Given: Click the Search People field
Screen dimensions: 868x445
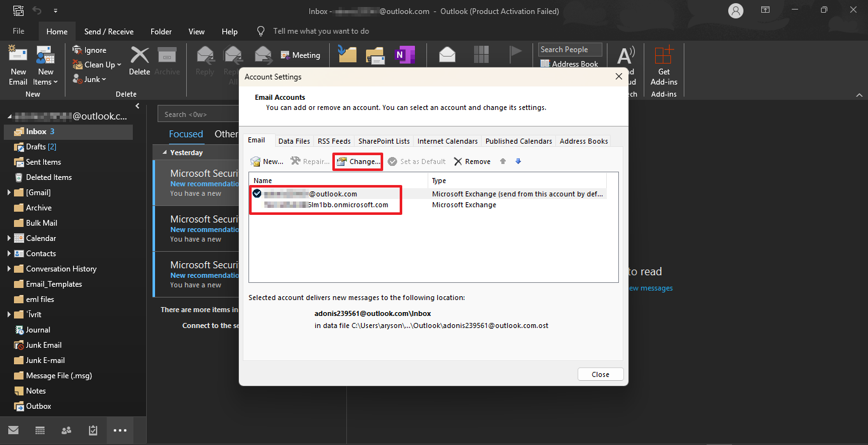Looking at the screenshot, I should [x=571, y=50].
